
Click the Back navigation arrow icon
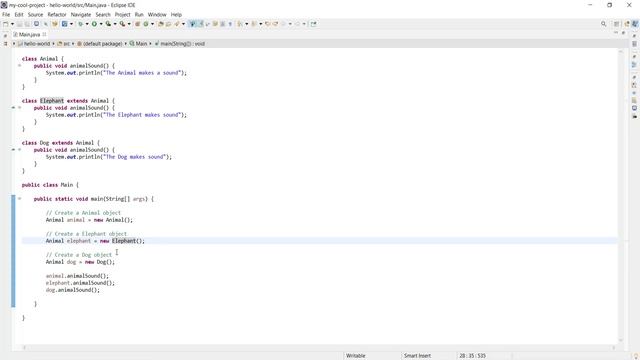pyautogui.click(x=283, y=24)
